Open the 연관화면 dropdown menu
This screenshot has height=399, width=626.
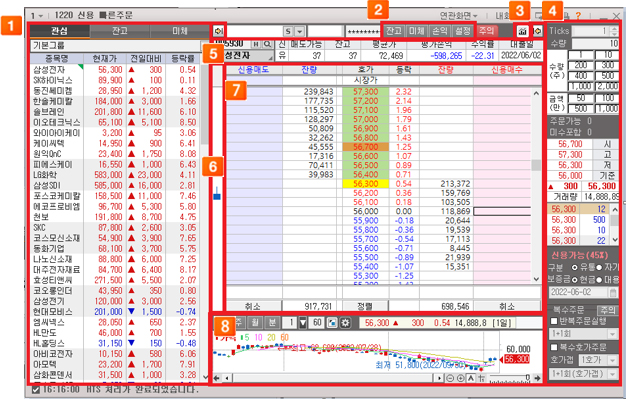459,16
